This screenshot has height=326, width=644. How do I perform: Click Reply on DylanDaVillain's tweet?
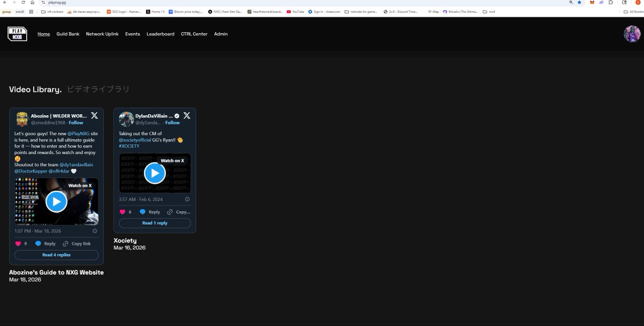pos(150,212)
